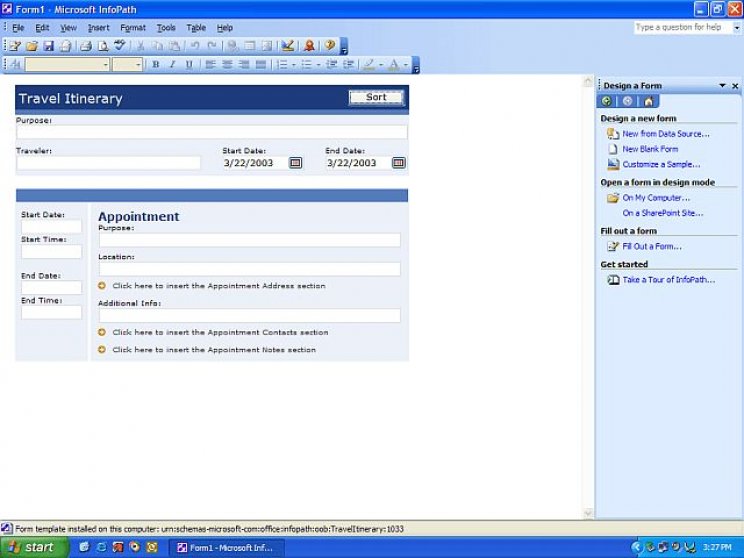Insert the Appointment Contacts section
The width and height of the screenshot is (744, 558).
(x=220, y=332)
